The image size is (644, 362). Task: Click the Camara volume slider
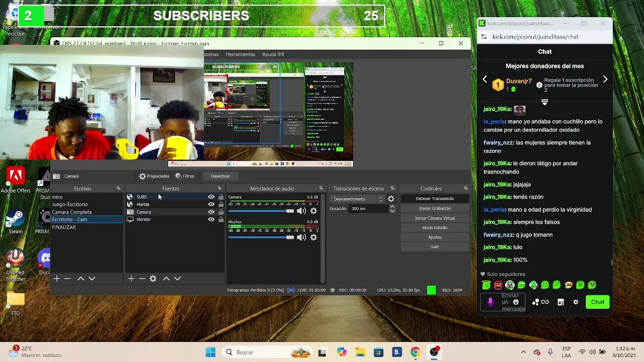click(x=261, y=211)
